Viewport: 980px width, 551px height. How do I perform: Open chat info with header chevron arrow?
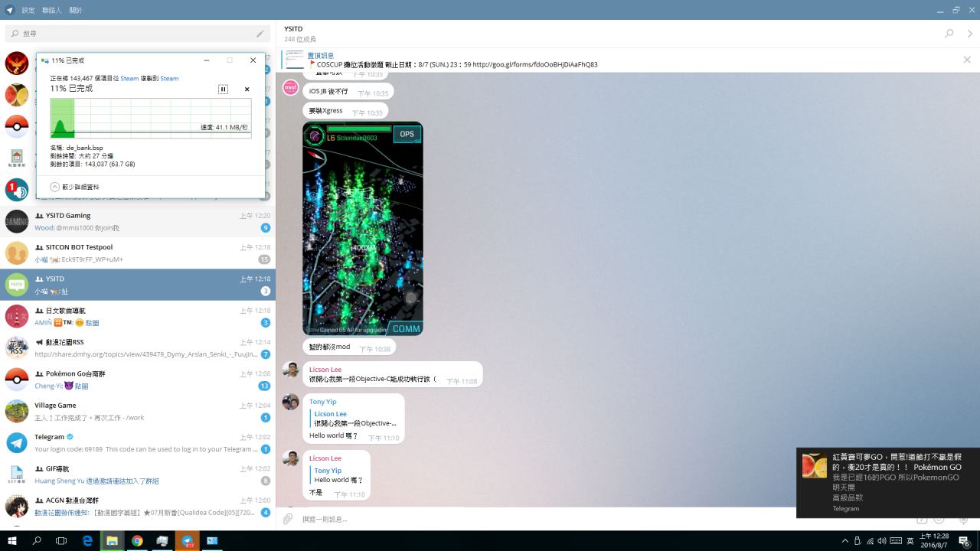(x=970, y=34)
